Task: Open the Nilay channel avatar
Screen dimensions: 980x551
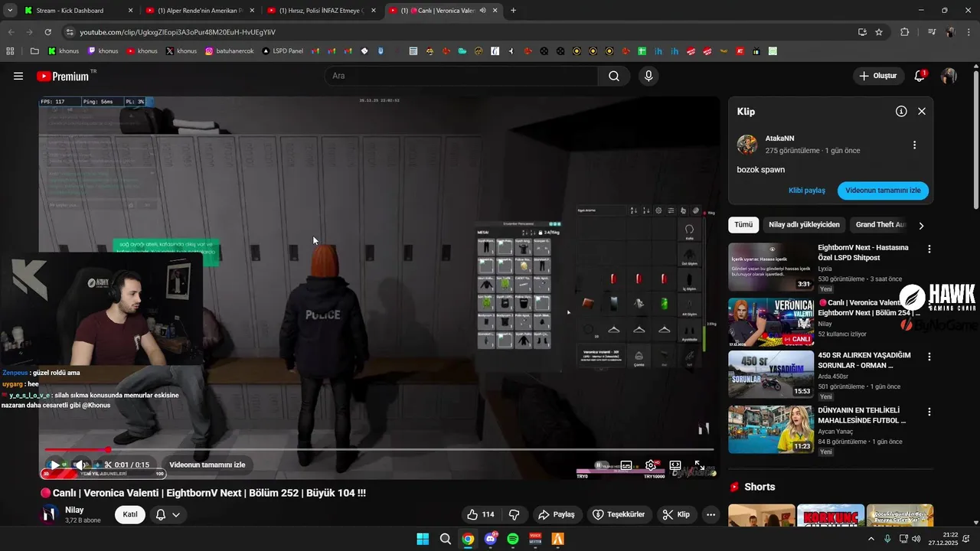Action: (50, 514)
